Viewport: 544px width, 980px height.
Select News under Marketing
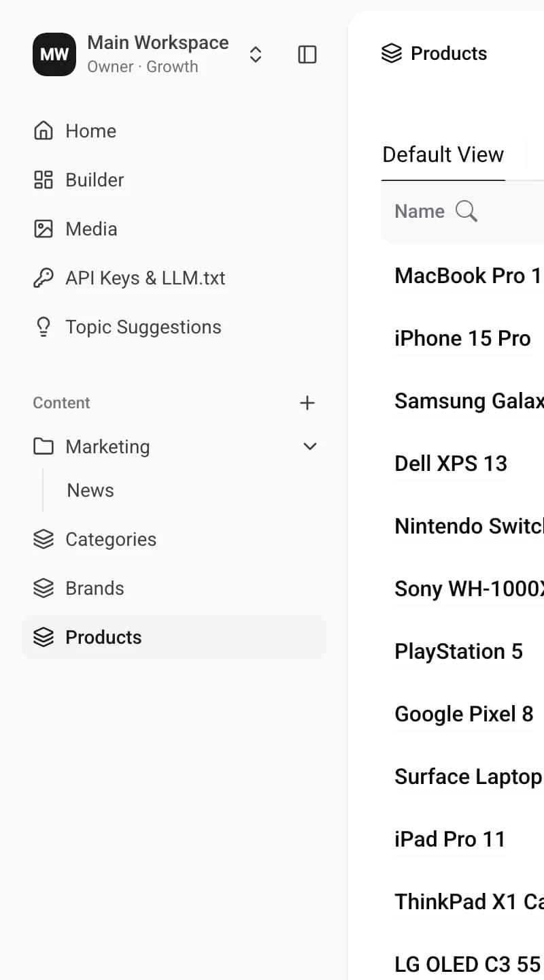[90, 490]
